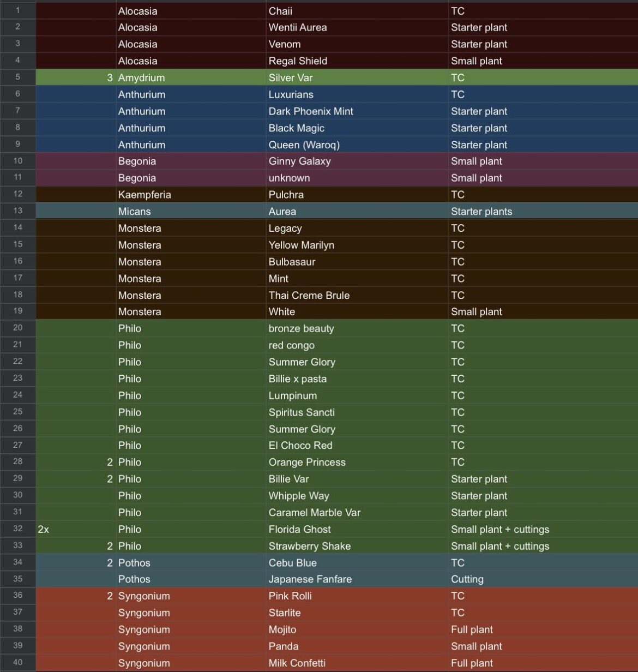Image resolution: width=638 pixels, height=672 pixels.
Task: Click row header number 36
Action: [17, 596]
